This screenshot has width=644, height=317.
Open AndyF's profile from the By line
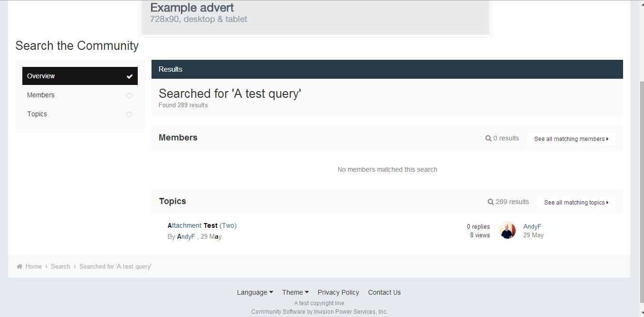[186, 236]
